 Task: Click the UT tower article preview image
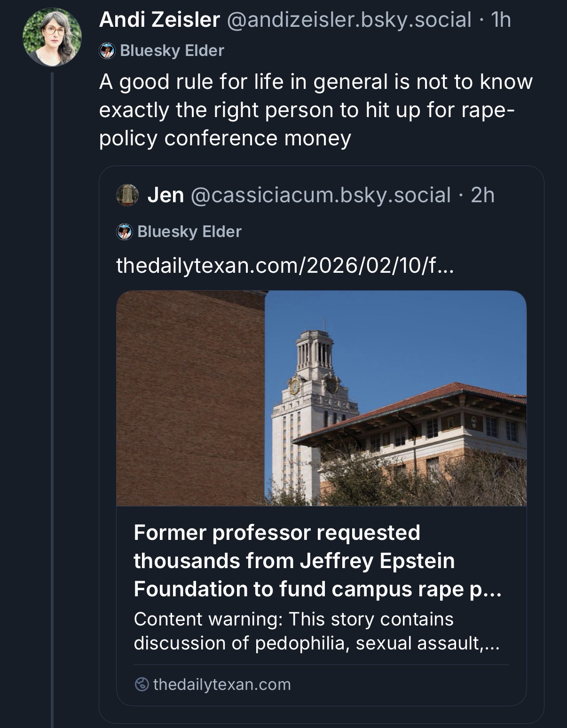[x=321, y=398]
